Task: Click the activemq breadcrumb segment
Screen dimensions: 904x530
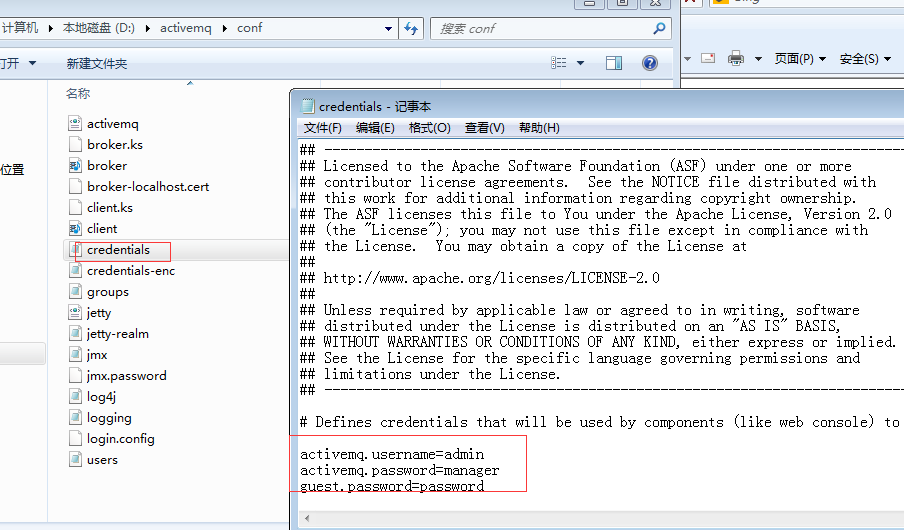Action: [186, 28]
